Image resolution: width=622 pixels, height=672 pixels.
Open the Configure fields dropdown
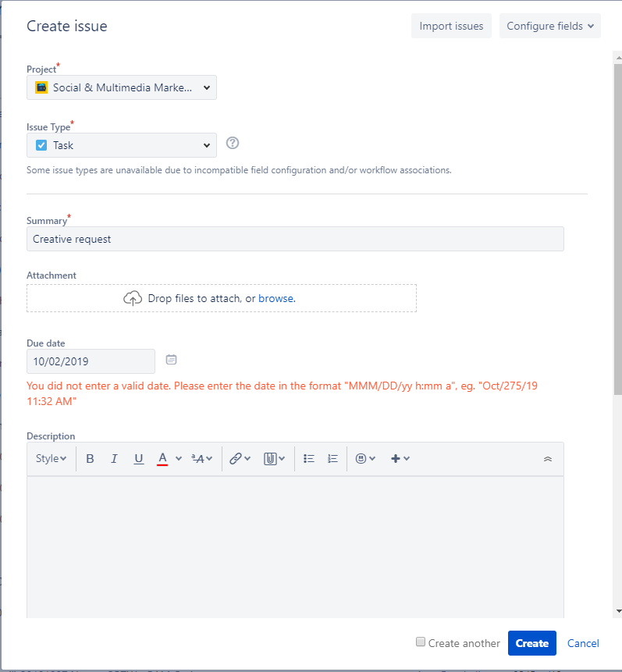(x=550, y=26)
